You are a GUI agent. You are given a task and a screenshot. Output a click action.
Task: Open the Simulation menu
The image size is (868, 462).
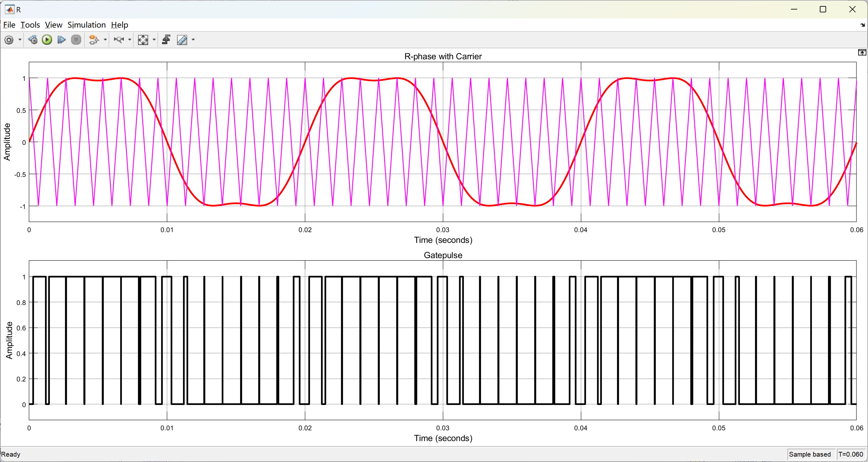coord(86,25)
